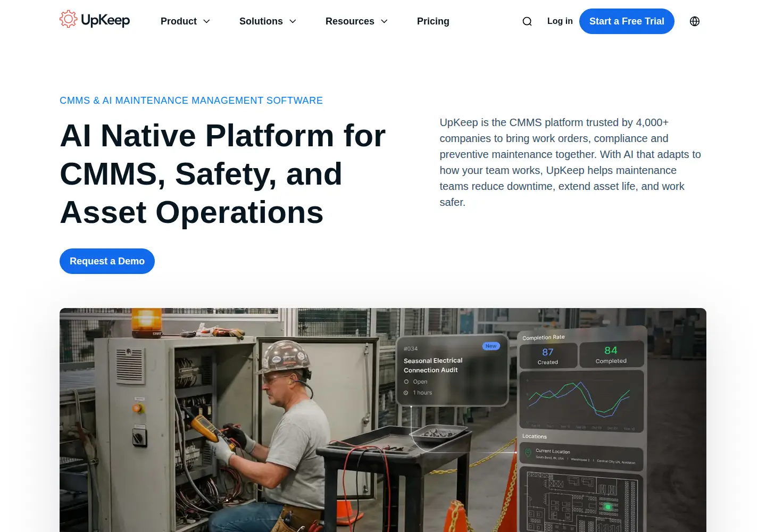Screen dimensions: 766x532
Task: Open the Product navigation menu
Action: click(179, 21)
